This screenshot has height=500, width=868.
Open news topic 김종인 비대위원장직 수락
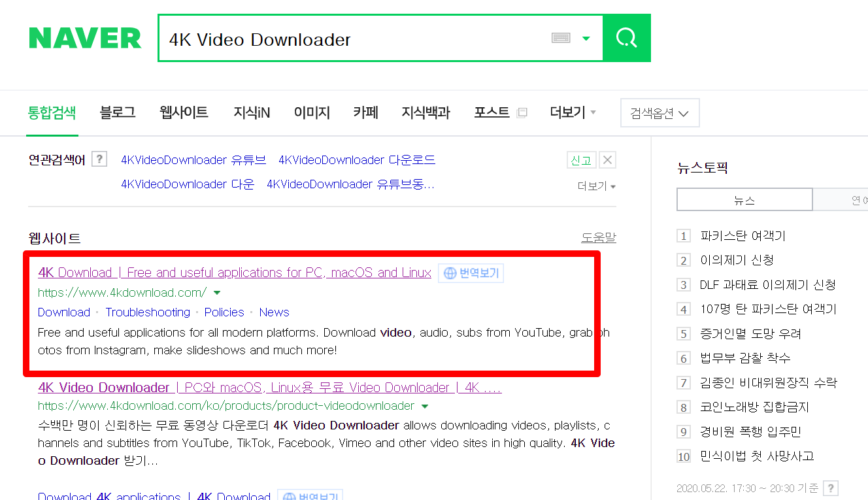point(768,383)
